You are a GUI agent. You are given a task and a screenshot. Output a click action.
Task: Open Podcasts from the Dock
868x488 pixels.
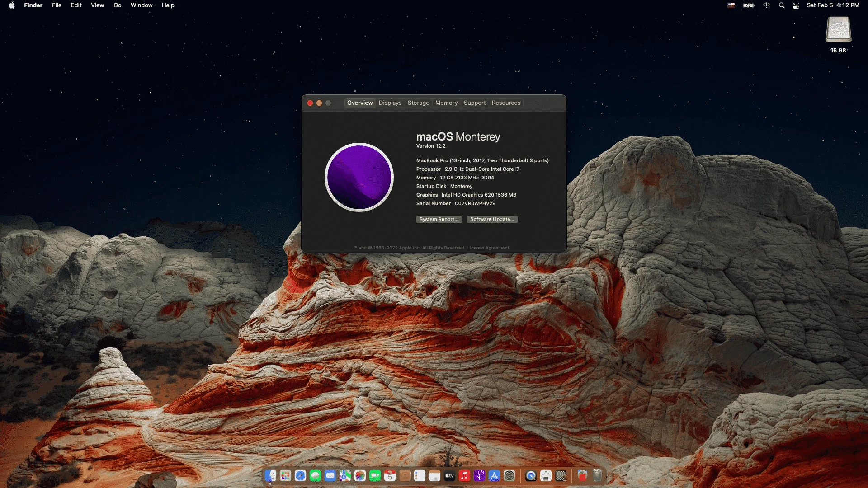(x=479, y=475)
